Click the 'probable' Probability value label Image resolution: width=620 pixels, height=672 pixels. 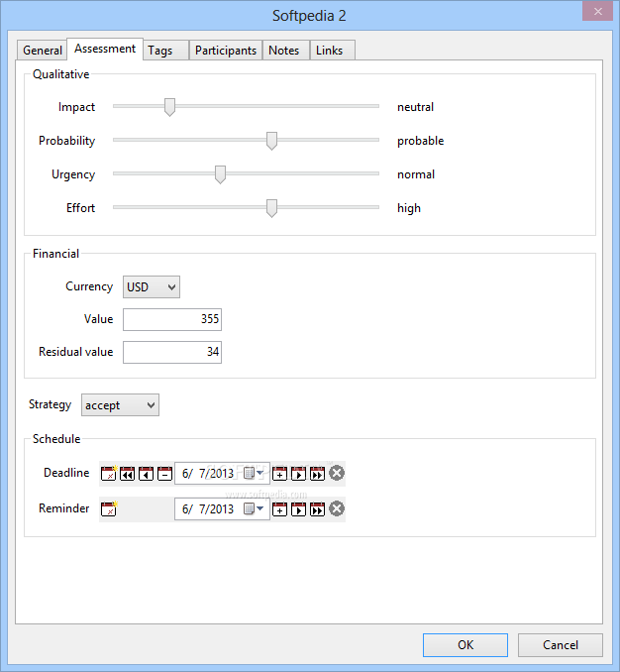pyautogui.click(x=421, y=141)
